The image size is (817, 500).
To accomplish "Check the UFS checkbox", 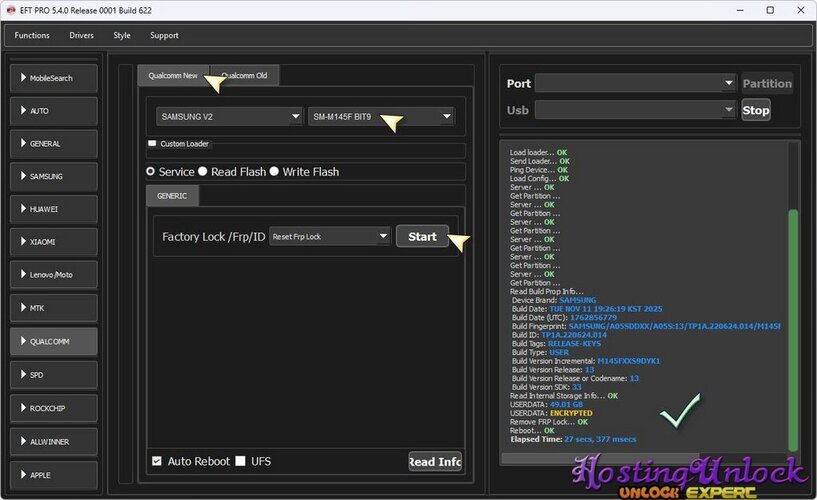I will 240,461.
